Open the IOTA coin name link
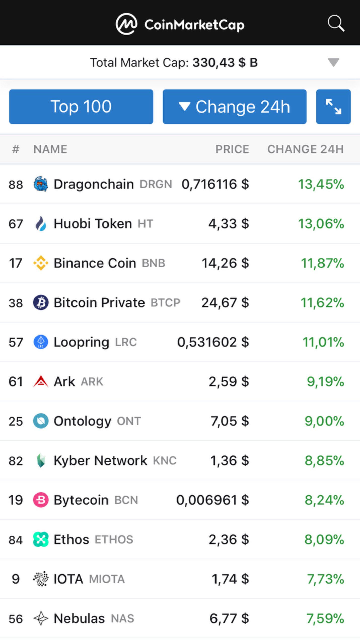This screenshot has height=644, width=360. pyautogui.click(x=68, y=579)
